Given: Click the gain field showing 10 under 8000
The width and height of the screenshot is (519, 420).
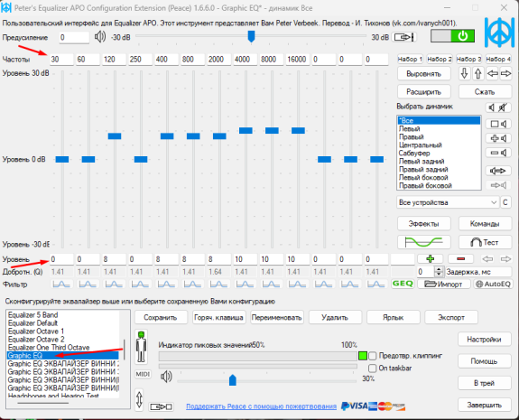Looking at the screenshot, I should [x=271, y=259].
